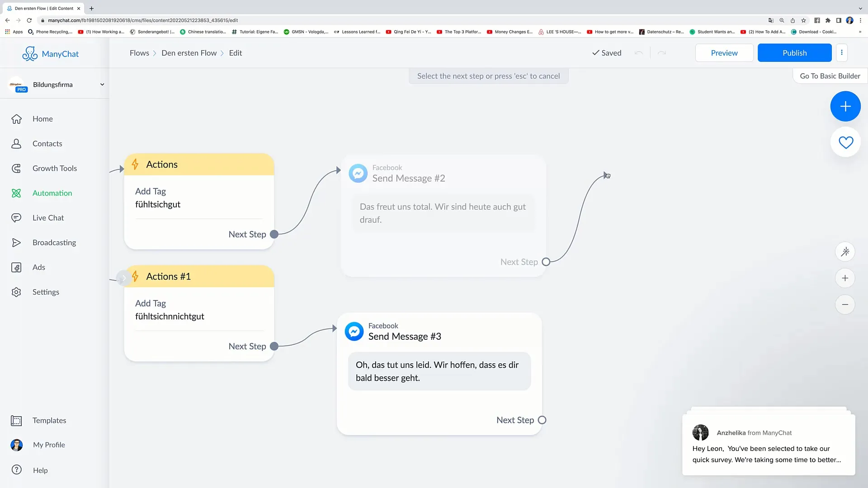
Task: Open the three-dot more options menu
Action: (841, 52)
